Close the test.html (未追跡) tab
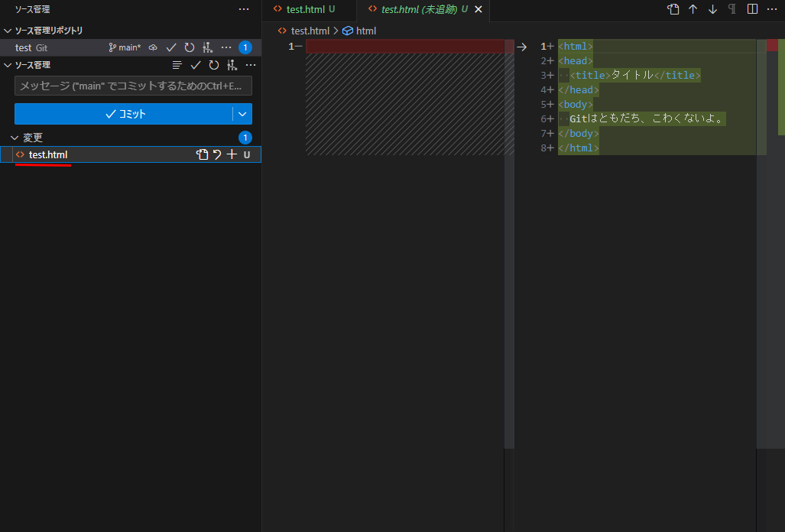This screenshot has width=785, height=532. point(478,9)
